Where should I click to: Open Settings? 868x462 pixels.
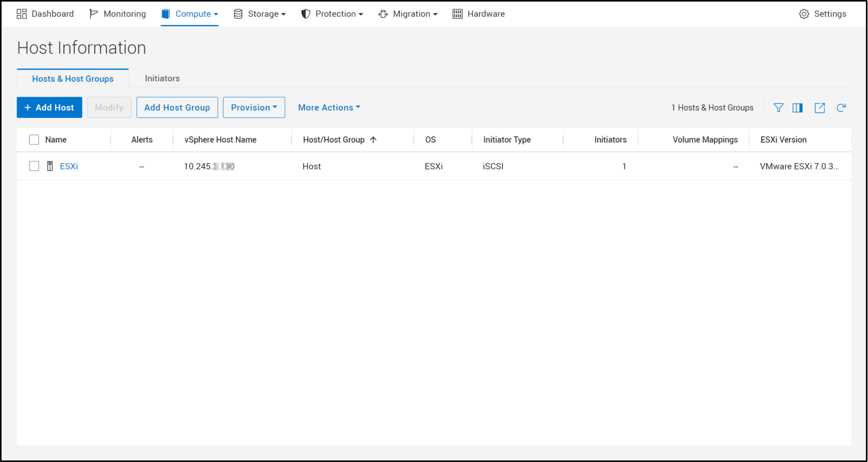point(823,14)
